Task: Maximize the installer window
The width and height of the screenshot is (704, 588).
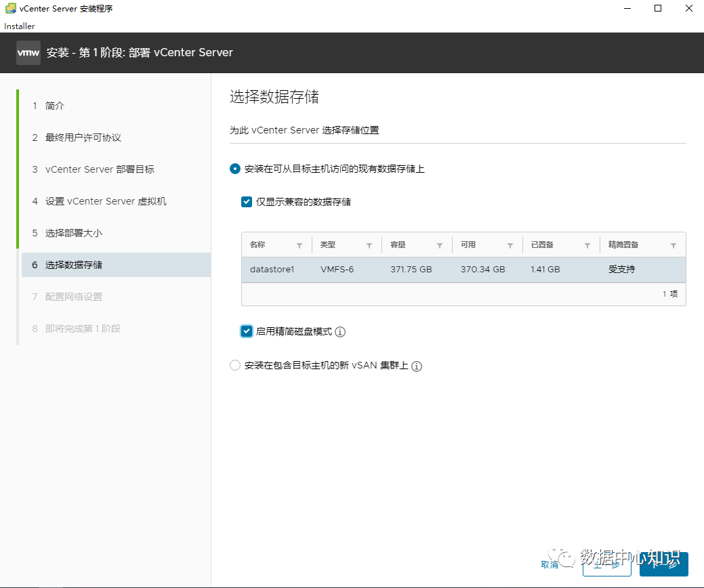Action: 658,8
